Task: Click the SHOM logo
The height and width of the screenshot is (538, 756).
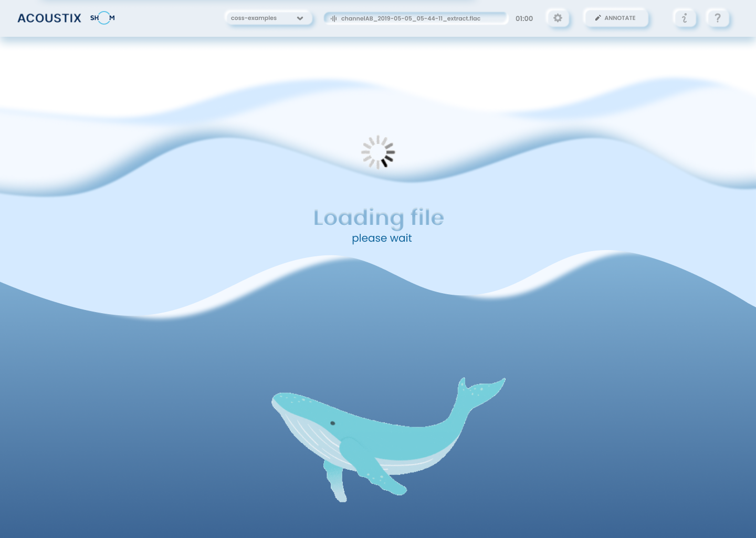Action: click(102, 18)
